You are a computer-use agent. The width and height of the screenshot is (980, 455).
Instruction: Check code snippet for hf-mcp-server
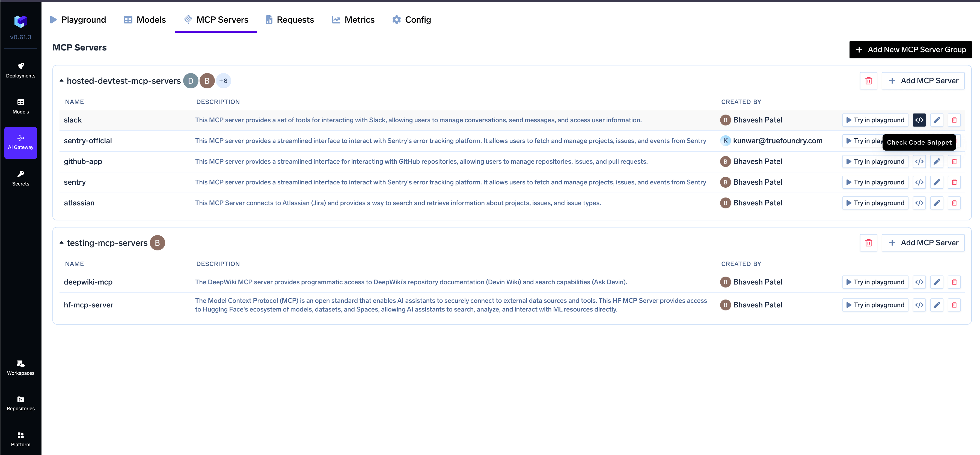(919, 305)
